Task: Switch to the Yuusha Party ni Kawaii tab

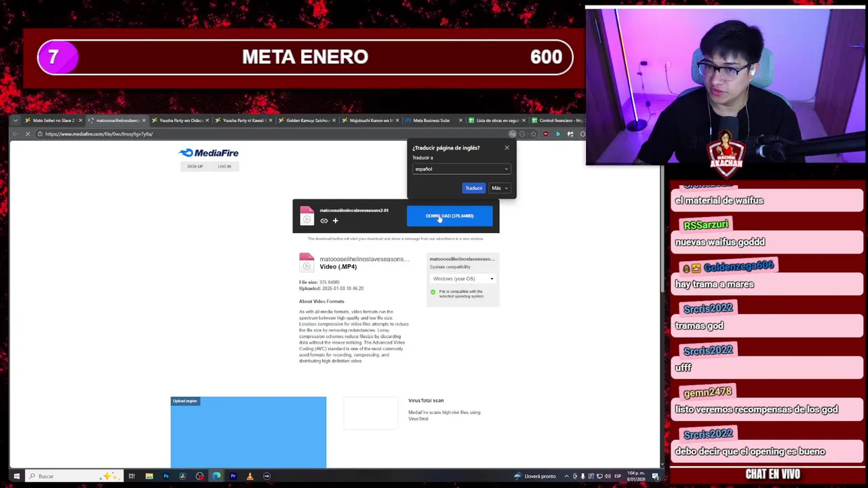Action: tap(243, 121)
